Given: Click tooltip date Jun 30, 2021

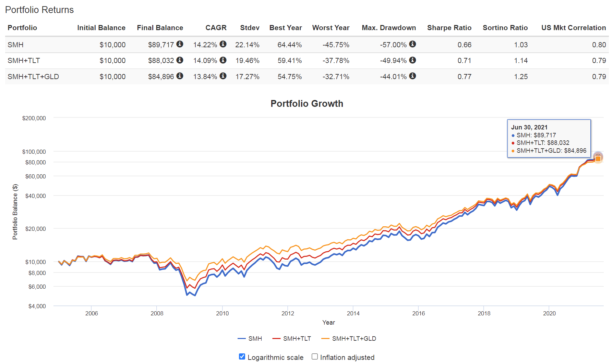Looking at the screenshot, I should pyautogui.click(x=529, y=127).
